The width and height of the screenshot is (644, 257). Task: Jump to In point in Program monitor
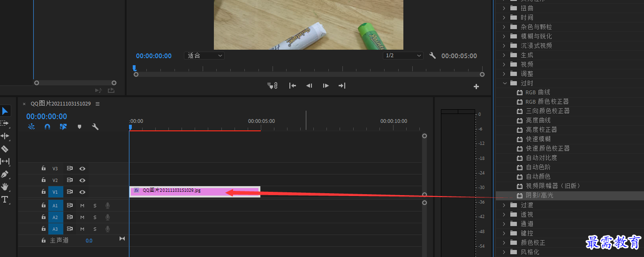(x=293, y=85)
